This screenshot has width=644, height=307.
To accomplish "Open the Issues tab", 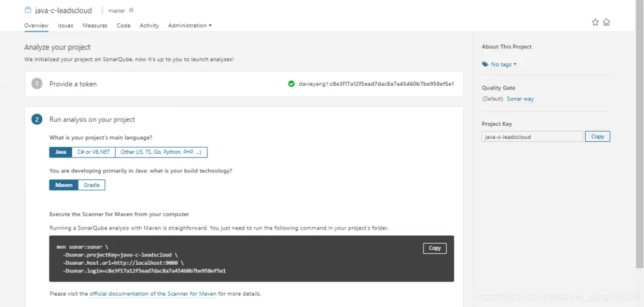I will click(66, 26).
